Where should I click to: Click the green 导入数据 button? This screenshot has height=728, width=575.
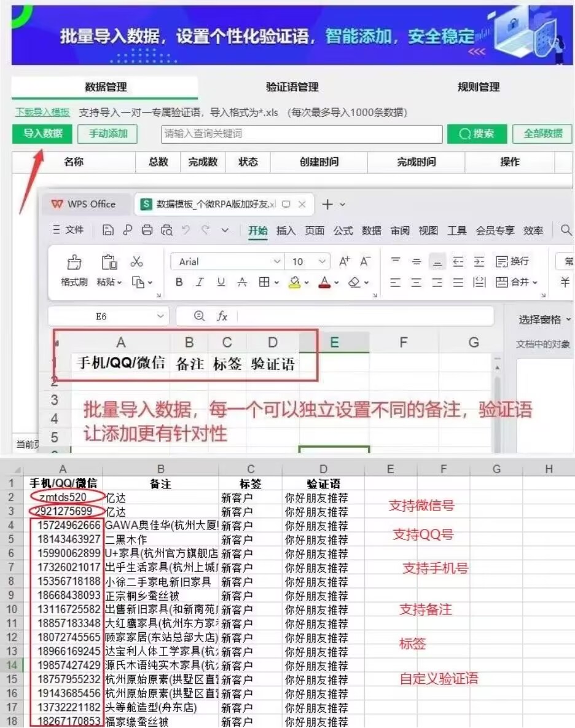(42, 133)
